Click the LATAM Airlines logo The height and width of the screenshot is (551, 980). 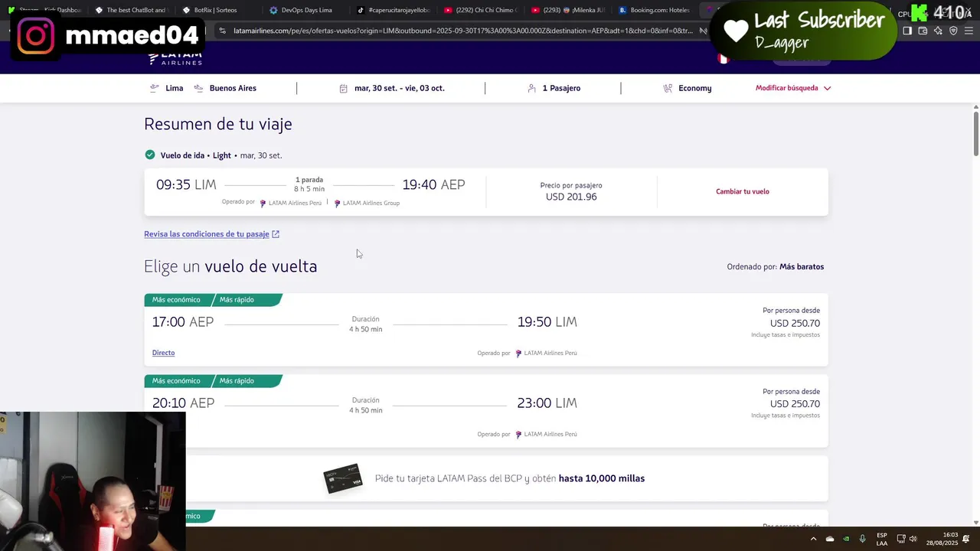pos(175,57)
